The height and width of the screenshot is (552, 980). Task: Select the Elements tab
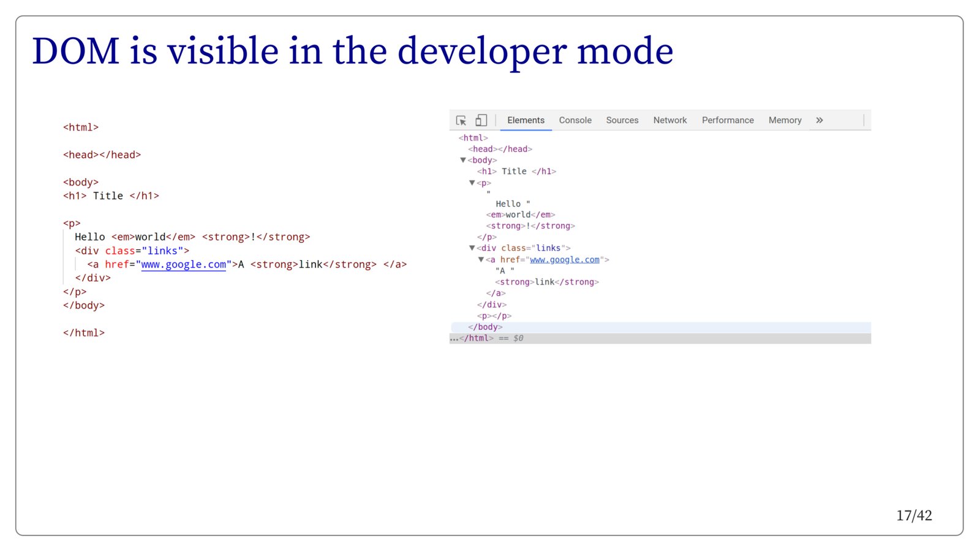click(526, 121)
